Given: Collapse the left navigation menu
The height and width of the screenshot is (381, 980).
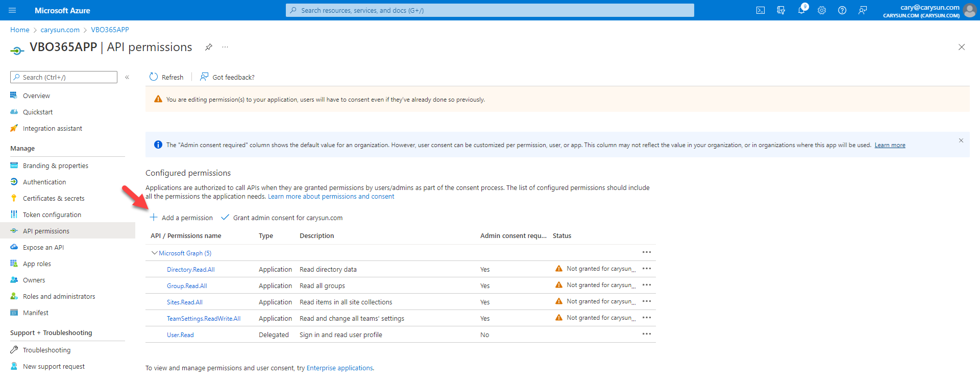Looking at the screenshot, I should 127,77.
